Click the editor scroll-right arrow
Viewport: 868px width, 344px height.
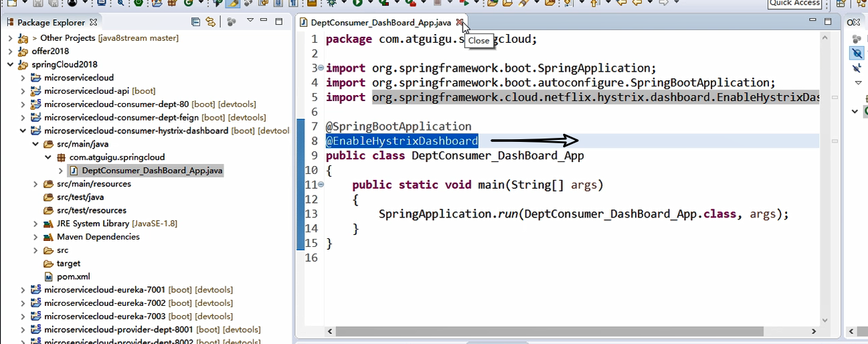[813, 331]
